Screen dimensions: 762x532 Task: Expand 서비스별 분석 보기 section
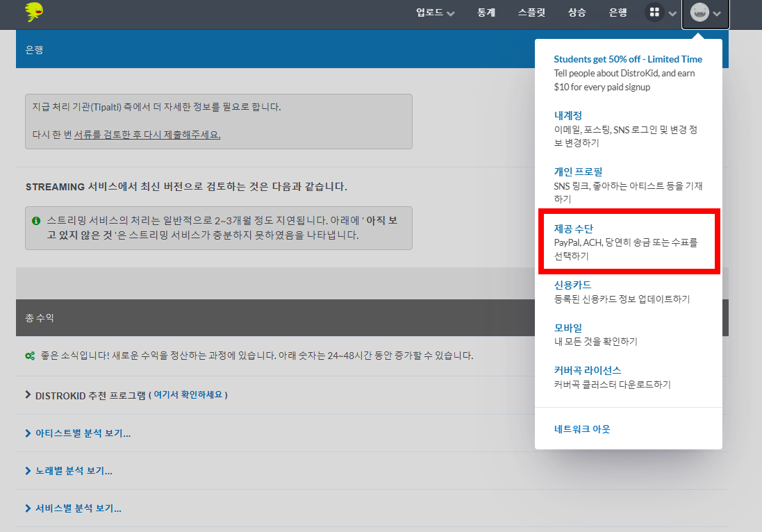[x=73, y=508]
